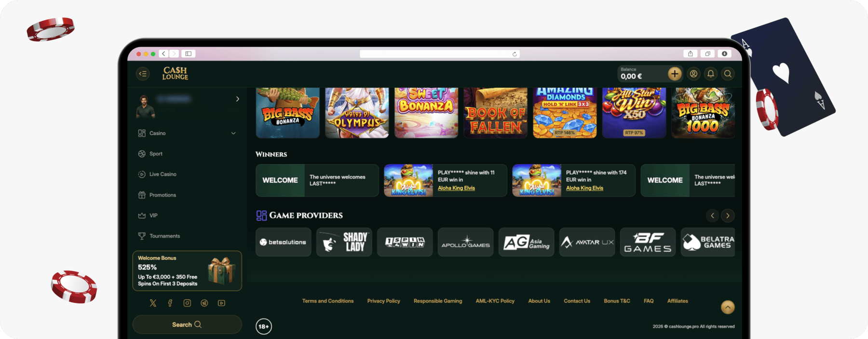Select the Belatra Games provider
The height and width of the screenshot is (339, 868).
click(x=708, y=242)
